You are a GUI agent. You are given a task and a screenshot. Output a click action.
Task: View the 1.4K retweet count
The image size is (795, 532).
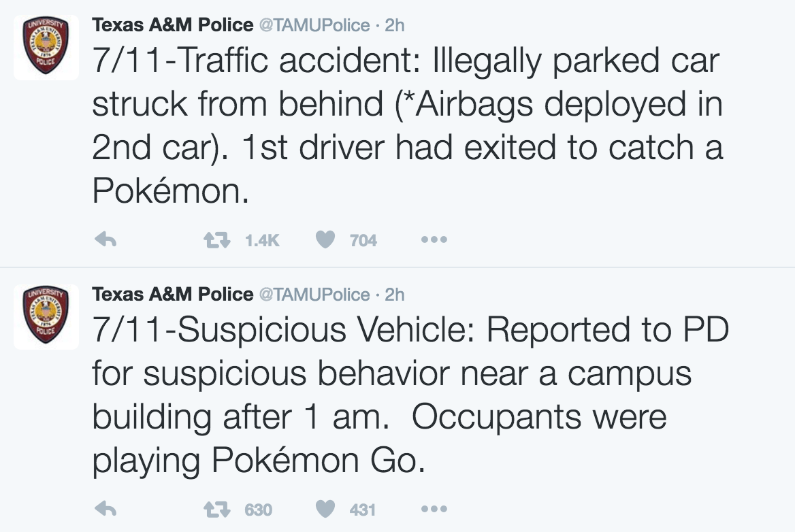click(262, 240)
